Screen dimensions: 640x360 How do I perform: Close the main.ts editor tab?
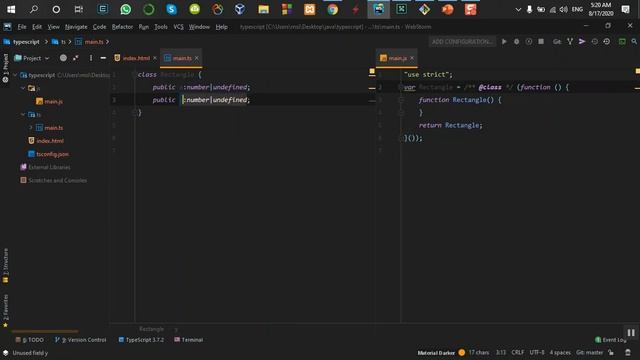coord(197,58)
